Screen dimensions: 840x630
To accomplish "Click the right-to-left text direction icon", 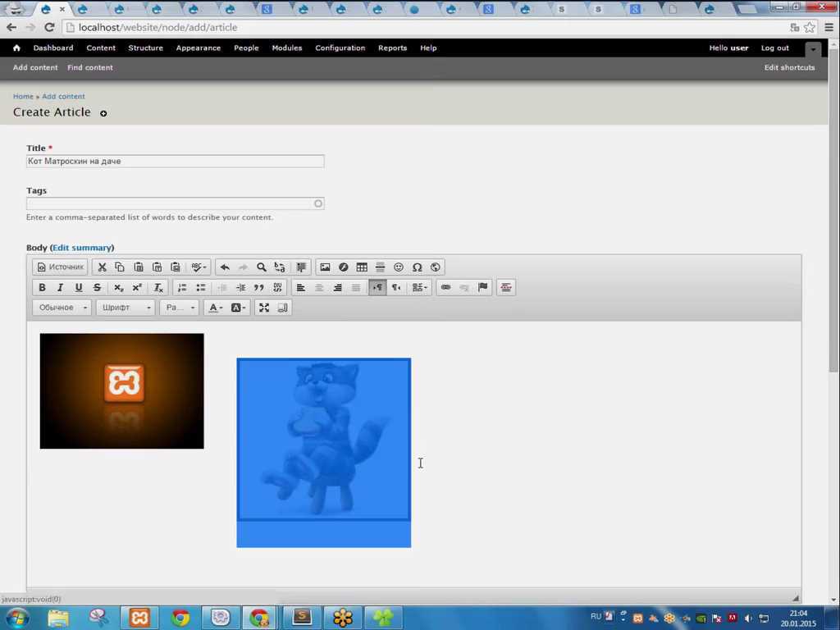I will 396,287.
